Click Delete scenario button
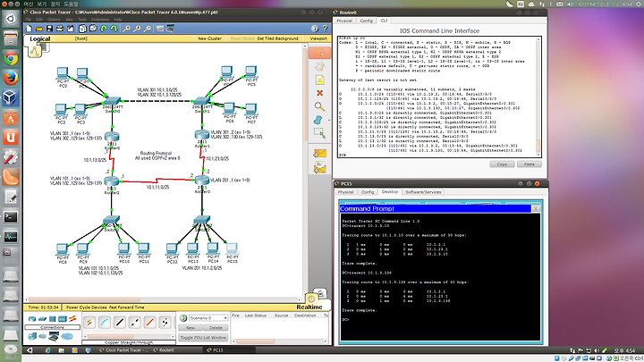 pos(216,327)
